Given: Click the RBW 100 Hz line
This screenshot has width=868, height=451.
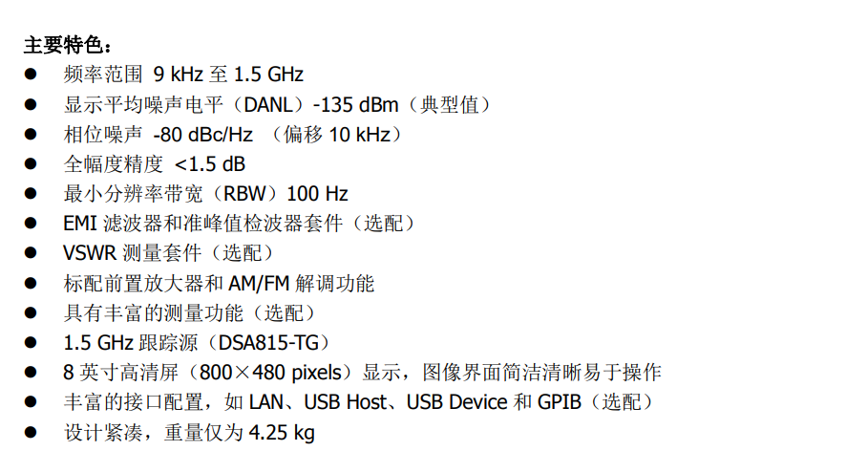Looking at the screenshot, I should [x=206, y=194].
